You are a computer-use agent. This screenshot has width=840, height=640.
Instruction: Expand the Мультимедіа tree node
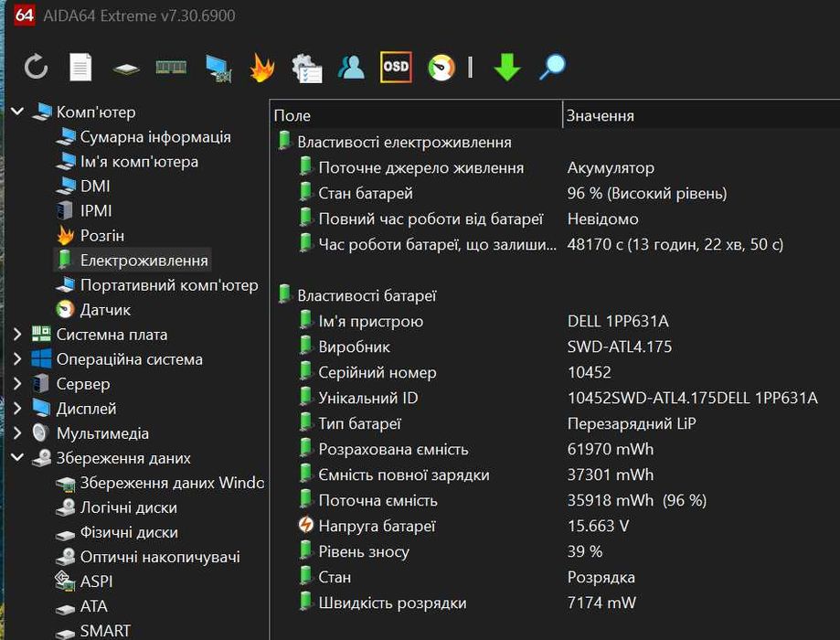(17, 433)
